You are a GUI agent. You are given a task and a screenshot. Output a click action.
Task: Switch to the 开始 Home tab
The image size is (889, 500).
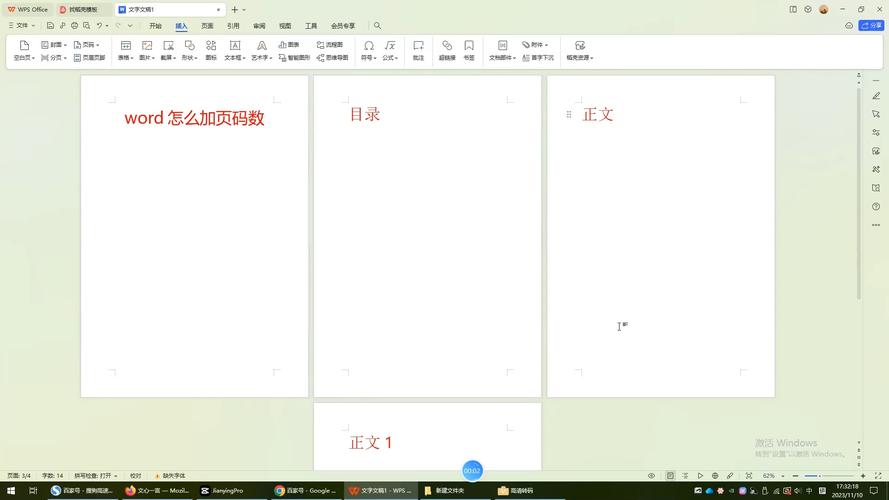155,26
